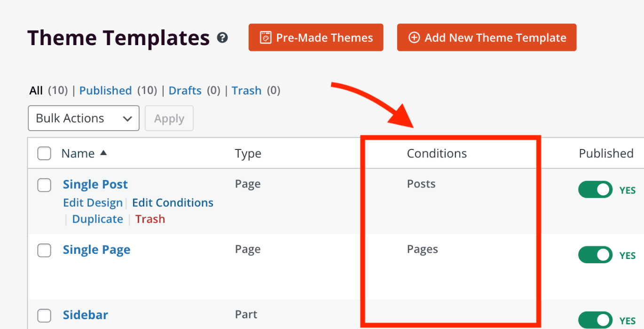Turn off Single Page published toggle
This screenshot has height=329, width=644.
[x=595, y=255]
